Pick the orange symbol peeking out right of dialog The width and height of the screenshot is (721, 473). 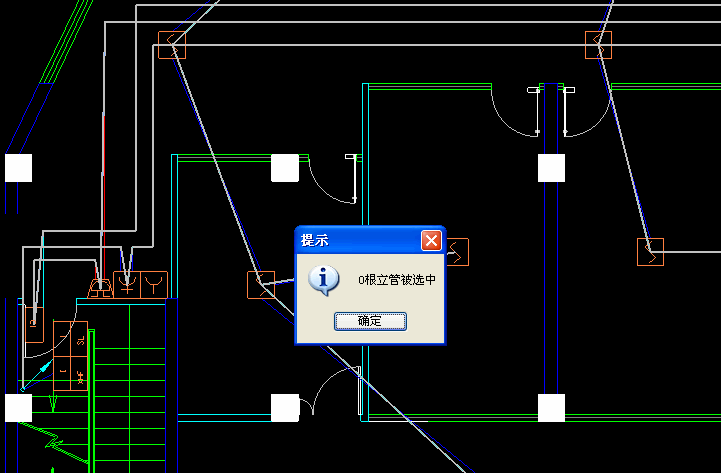point(458,252)
